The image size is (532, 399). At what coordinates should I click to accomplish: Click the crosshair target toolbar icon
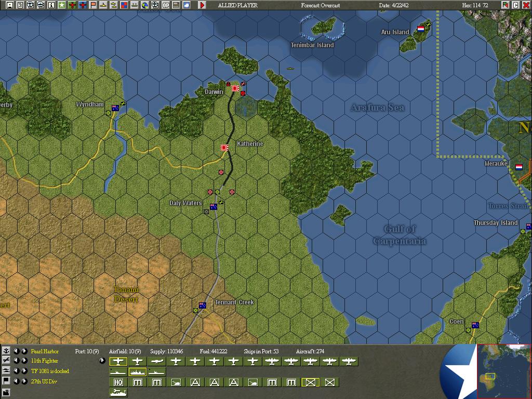tap(155, 5)
